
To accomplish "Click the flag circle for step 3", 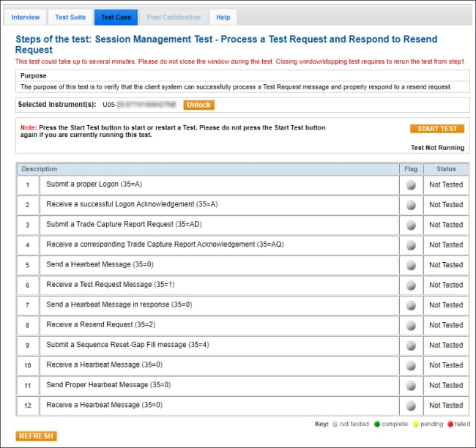I will coord(411,225).
